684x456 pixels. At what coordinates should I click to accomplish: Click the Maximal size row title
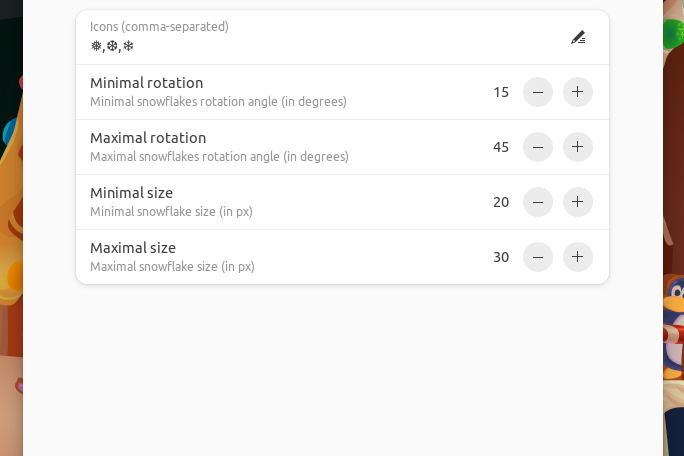coord(133,248)
